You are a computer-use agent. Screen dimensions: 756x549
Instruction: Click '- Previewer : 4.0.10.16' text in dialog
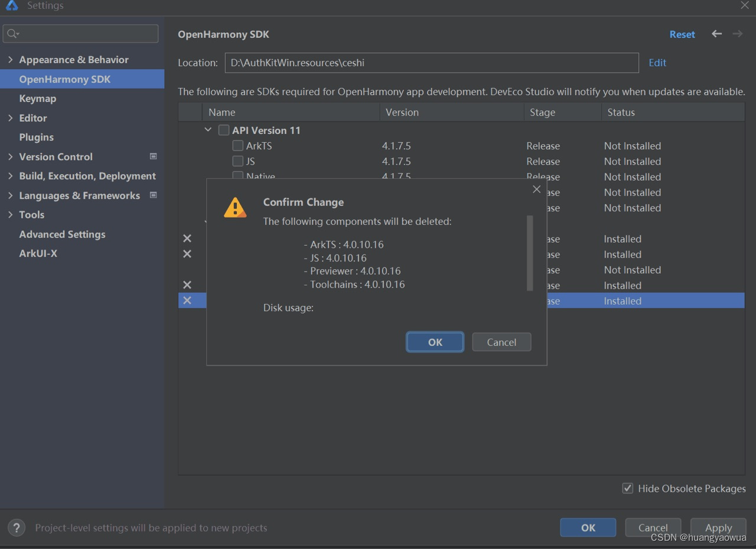[x=352, y=271]
